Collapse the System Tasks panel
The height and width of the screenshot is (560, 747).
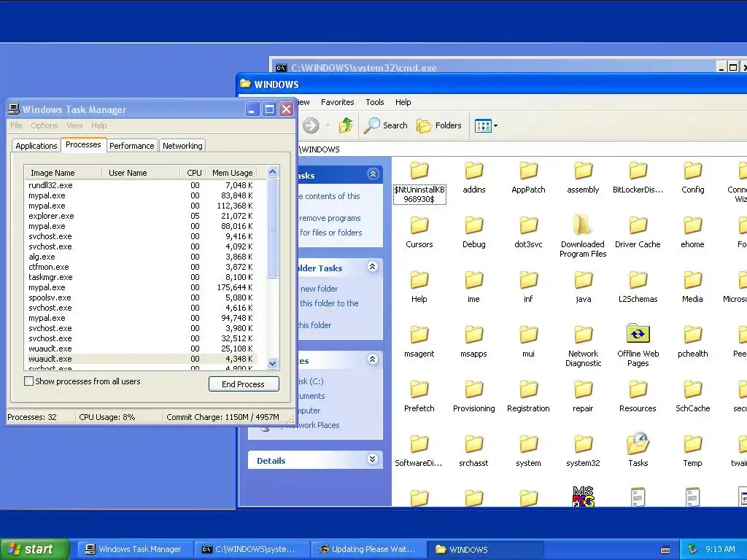pos(373,174)
